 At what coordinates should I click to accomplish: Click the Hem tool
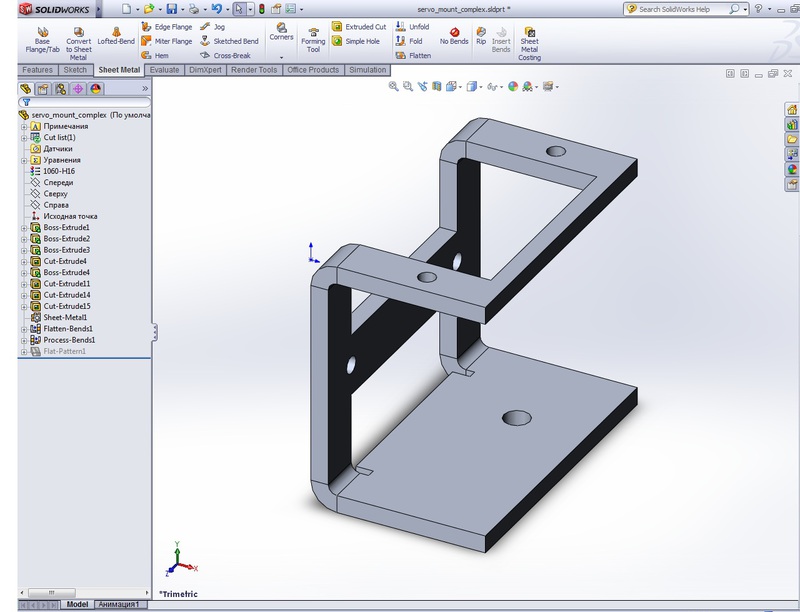[155, 55]
